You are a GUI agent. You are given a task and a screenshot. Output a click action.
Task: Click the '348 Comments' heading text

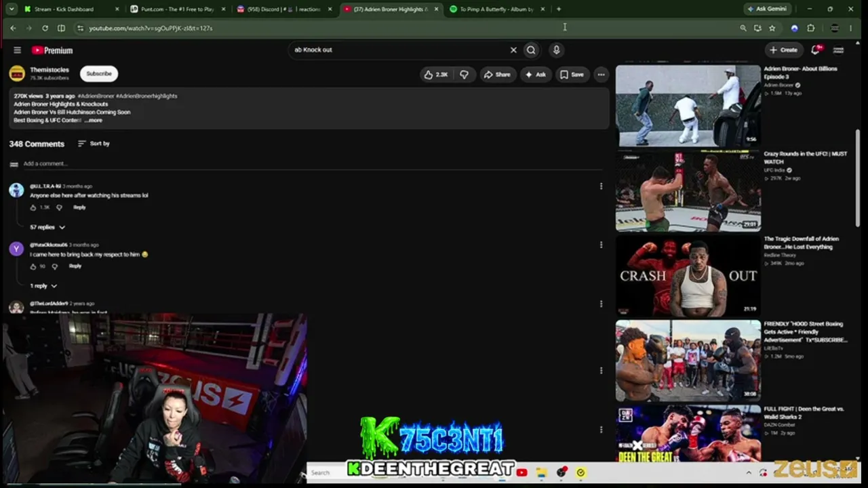[37, 144]
